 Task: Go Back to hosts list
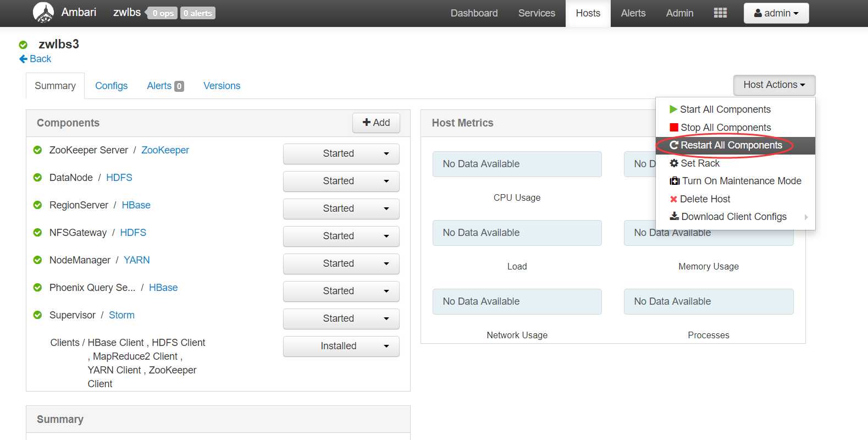pos(35,59)
